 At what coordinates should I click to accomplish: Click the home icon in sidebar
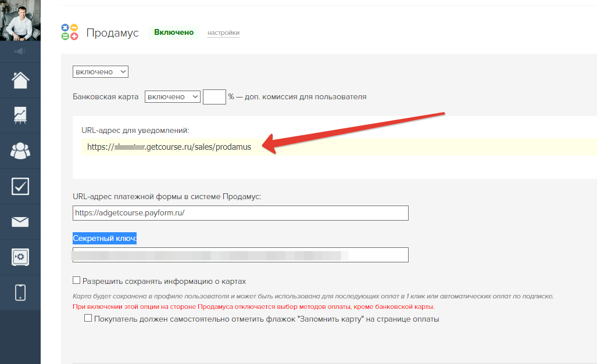click(20, 80)
